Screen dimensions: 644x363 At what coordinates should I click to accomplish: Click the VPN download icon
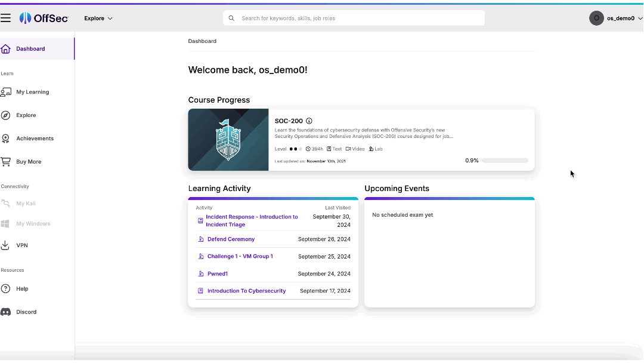pos(5,245)
